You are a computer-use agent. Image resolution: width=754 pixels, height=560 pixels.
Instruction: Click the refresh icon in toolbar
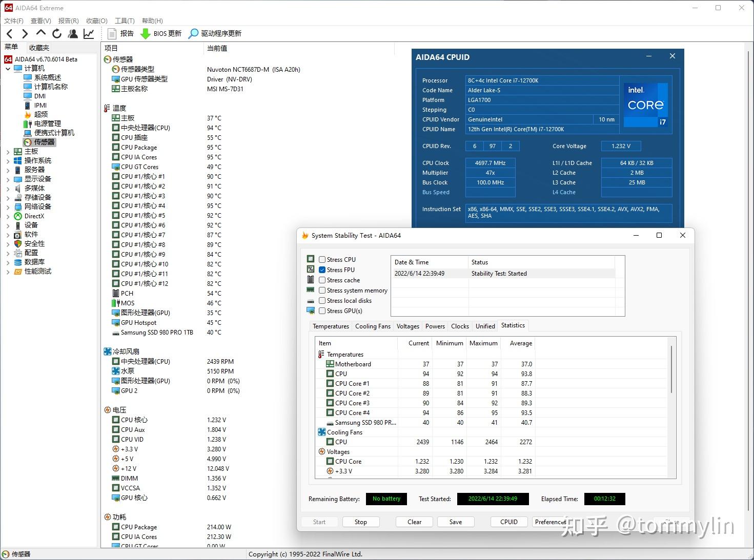[57, 34]
